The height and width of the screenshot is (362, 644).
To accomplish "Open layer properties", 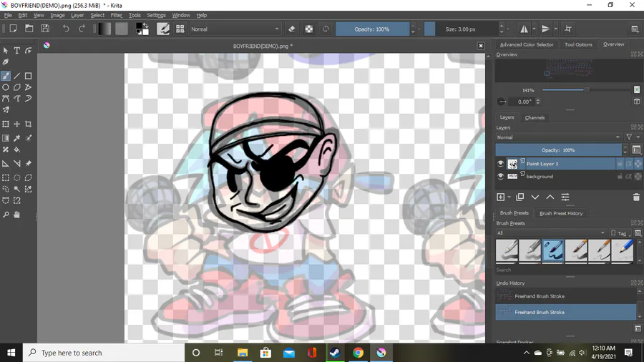I will [565, 197].
